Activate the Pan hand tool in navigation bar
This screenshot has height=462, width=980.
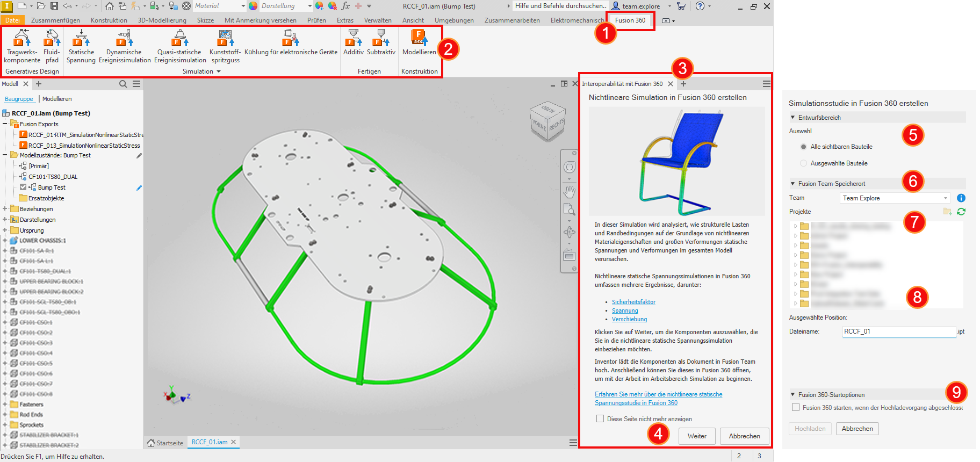[x=569, y=191]
